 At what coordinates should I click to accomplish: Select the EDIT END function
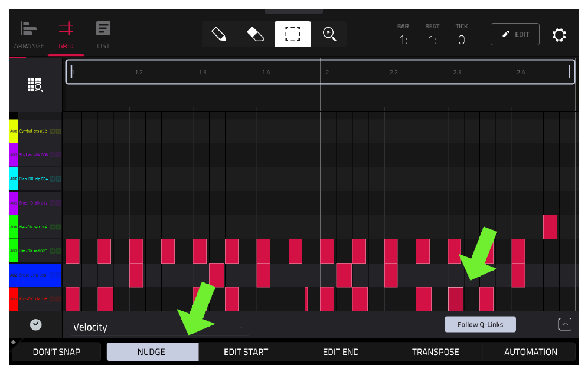click(x=341, y=352)
